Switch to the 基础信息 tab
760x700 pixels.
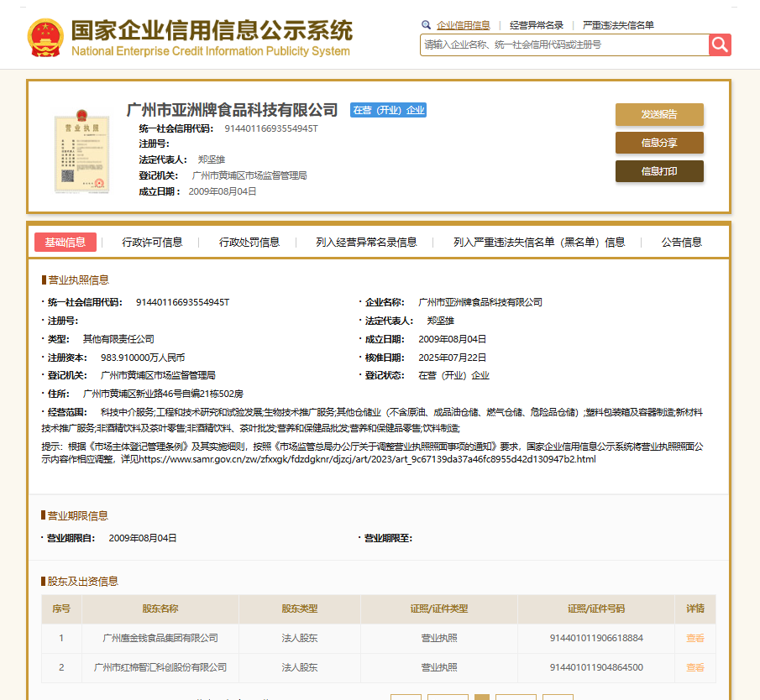click(66, 243)
